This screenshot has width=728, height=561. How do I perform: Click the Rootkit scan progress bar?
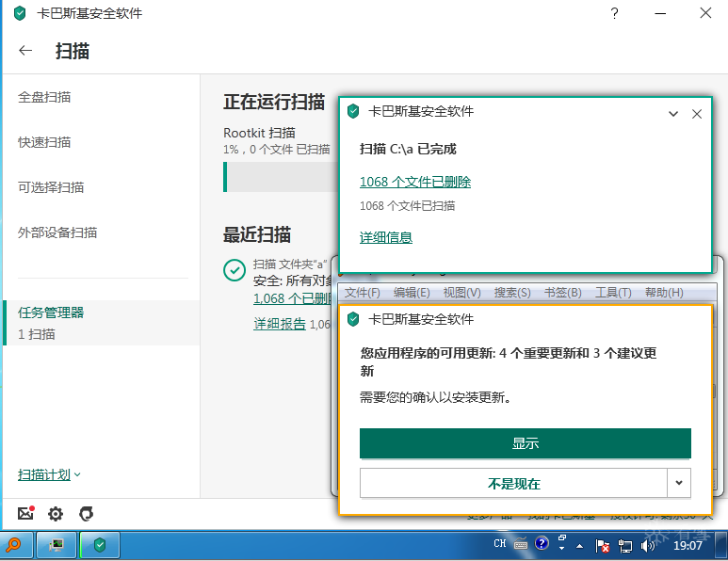pyautogui.click(x=281, y=177)
